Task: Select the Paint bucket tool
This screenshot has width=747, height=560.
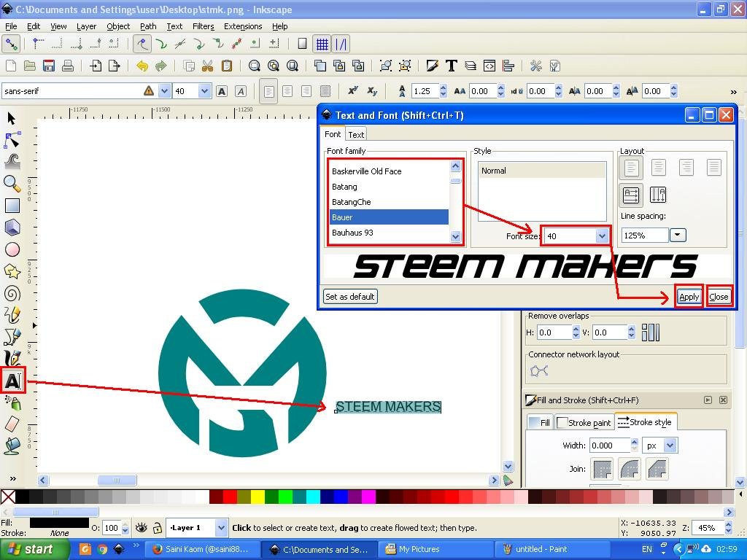Action: 12,446
